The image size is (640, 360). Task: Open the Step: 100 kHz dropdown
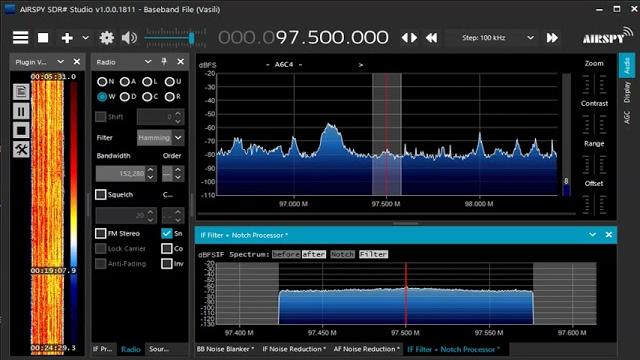(x=492, y=38)
